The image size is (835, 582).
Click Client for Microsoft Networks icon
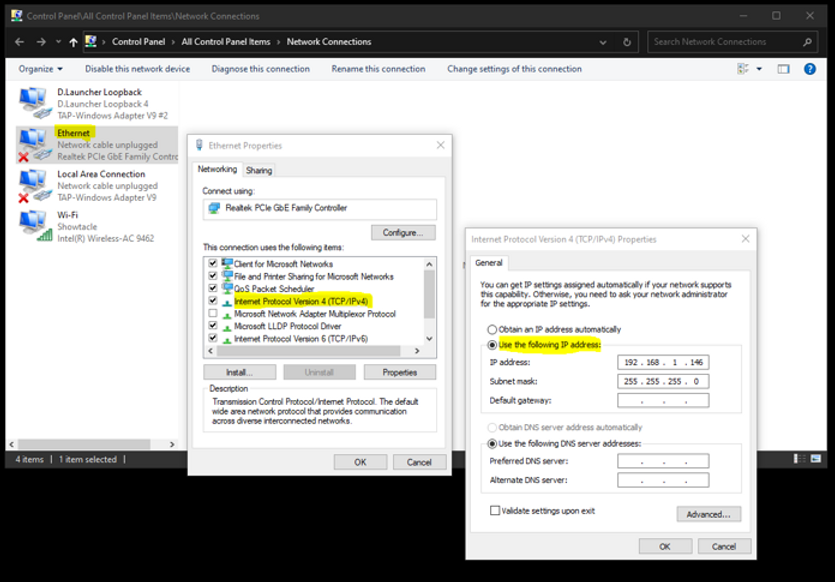coord(227,263)
